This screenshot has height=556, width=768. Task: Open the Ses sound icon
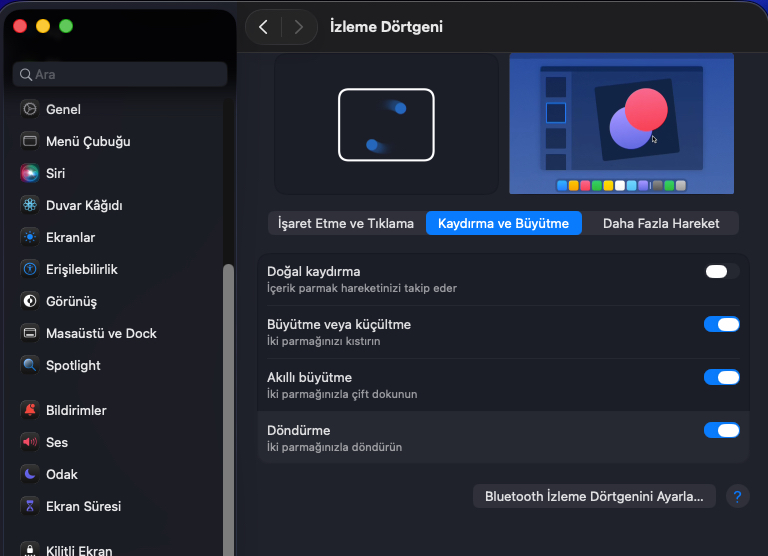coord(30,442)
